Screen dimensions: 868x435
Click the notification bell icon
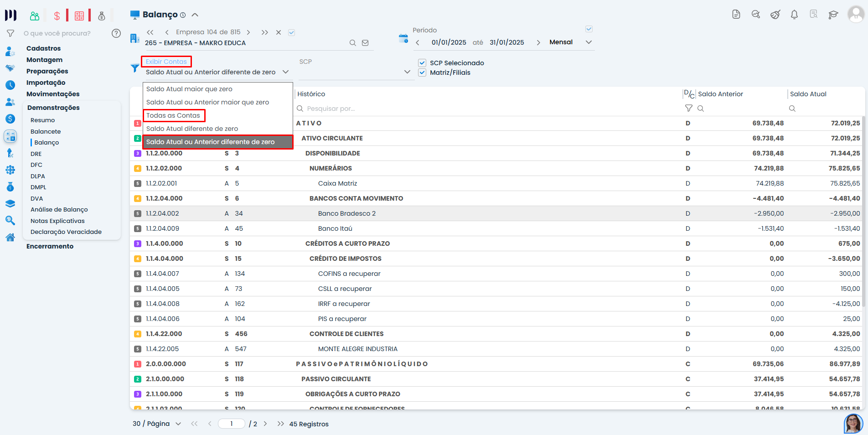click(794, 15)
